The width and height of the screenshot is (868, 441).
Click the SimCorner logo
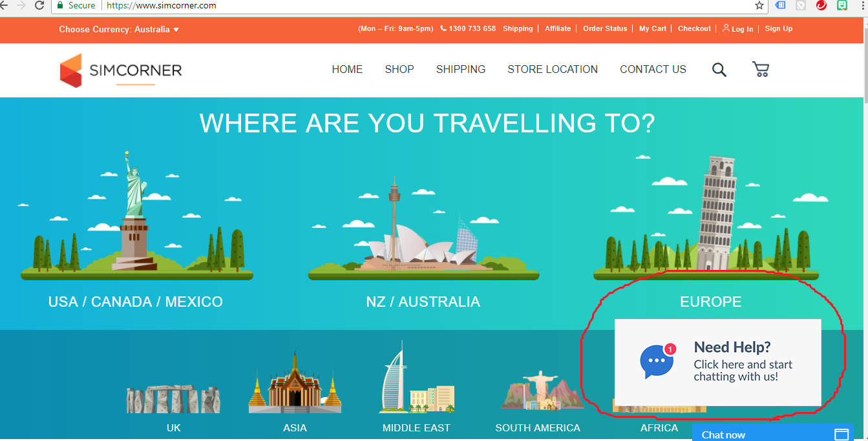click(121, 70)
